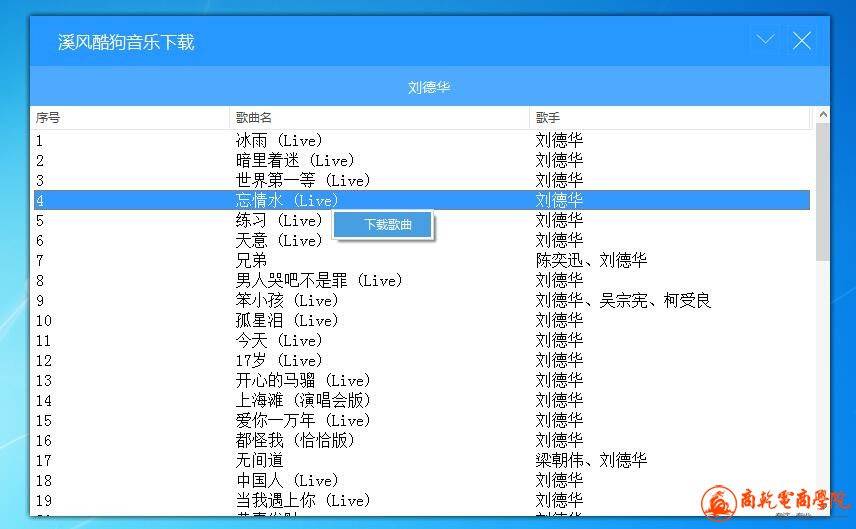
Task: Click the vertical scrollbar thumb
Action: pyautogui.click(x=823, y=192)
